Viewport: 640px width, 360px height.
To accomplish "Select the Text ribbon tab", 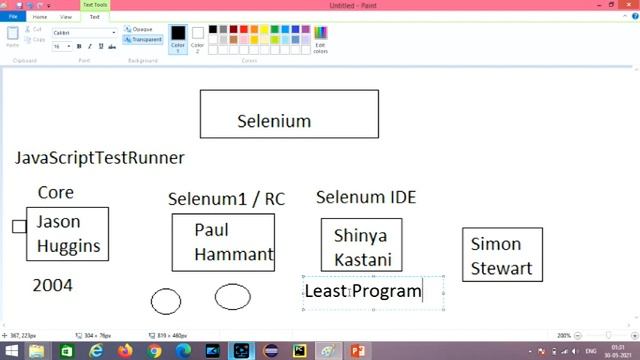I will pos(95,17).
